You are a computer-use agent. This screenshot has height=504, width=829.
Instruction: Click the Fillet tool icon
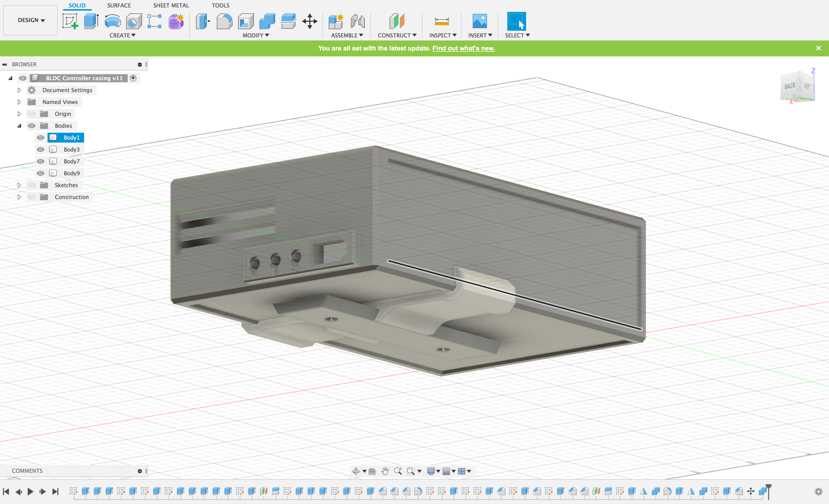(224, 21)
